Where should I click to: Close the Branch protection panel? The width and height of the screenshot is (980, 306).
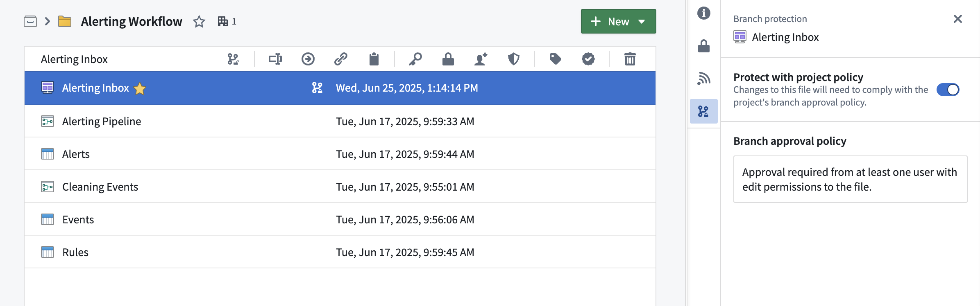coord(957,19)
